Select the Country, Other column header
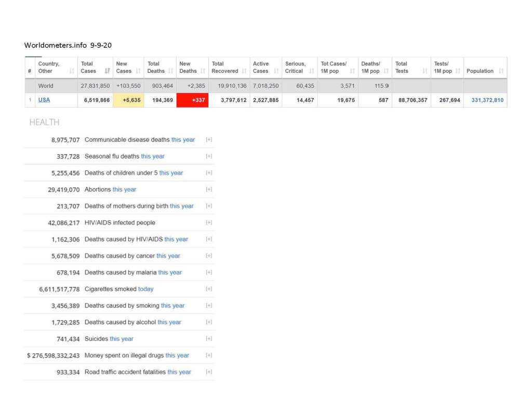The width and height of the screenshot is (532, 411). (x=49, y=68)
